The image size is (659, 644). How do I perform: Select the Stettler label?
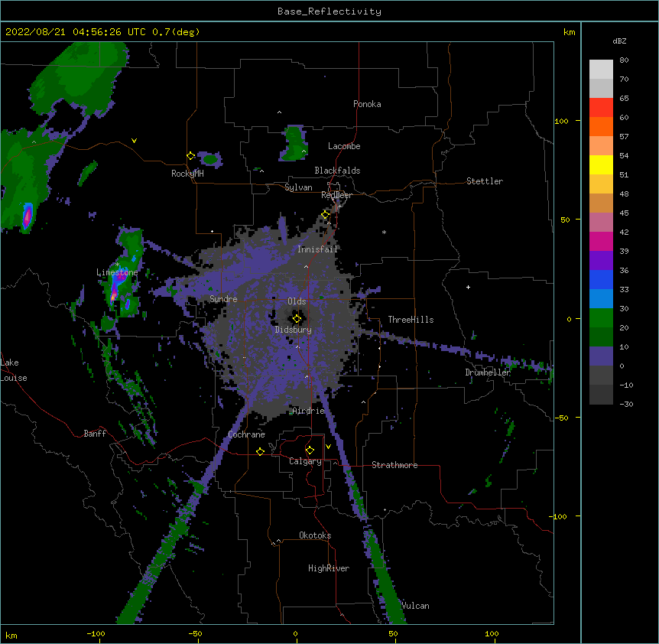pyautogui.click(x=485, y=181)
